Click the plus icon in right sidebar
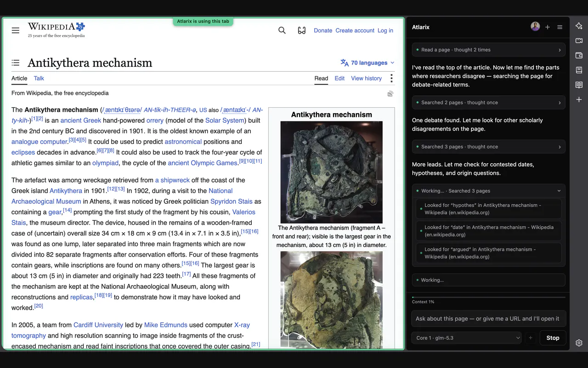588x368 pixels. (x=579, y=99)
